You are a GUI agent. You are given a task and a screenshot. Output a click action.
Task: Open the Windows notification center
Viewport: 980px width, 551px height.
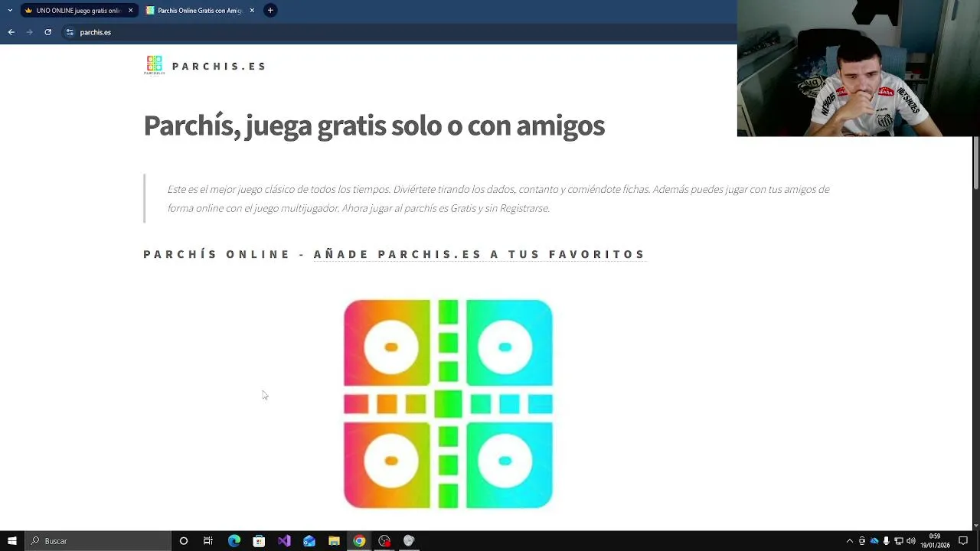click(963, 541)
